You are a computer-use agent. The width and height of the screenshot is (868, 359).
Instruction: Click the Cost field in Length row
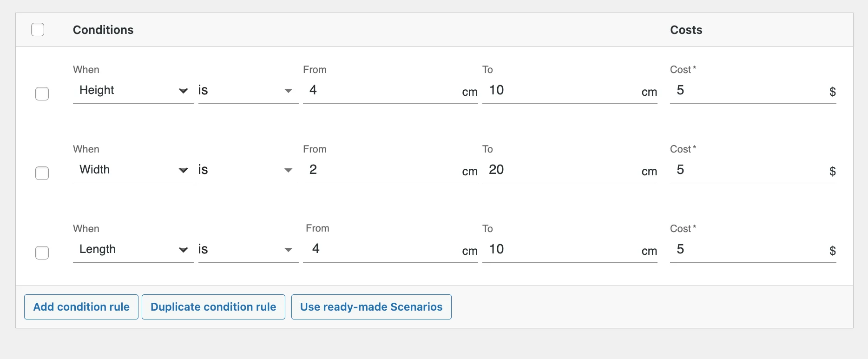pos(748,250)
